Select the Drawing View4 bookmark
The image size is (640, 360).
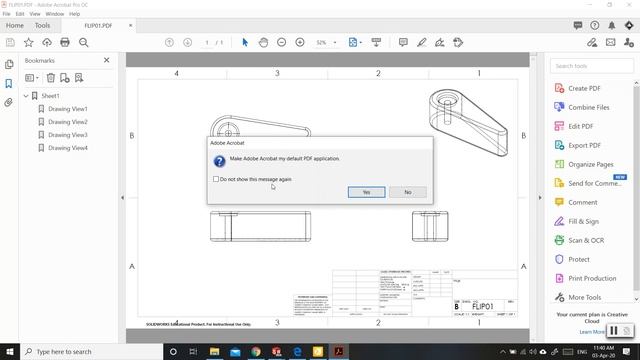[68, 148]
